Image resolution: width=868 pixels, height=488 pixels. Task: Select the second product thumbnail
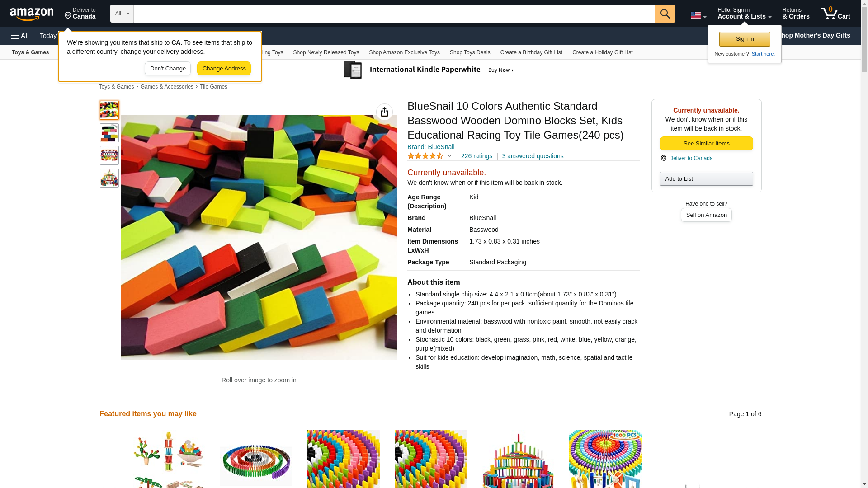tap(109, 133)
